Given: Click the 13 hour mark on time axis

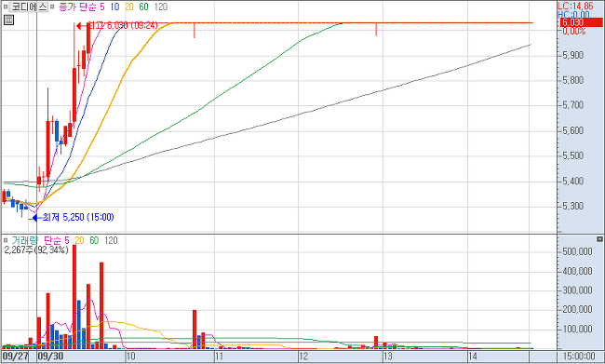Looking at the screenshot, I should (x=388, y=356).
